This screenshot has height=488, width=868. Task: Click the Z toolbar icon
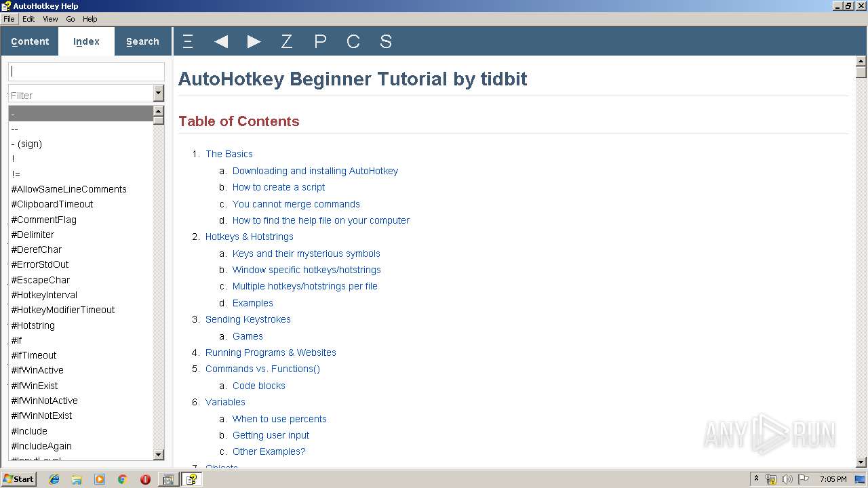click(287, 42)
